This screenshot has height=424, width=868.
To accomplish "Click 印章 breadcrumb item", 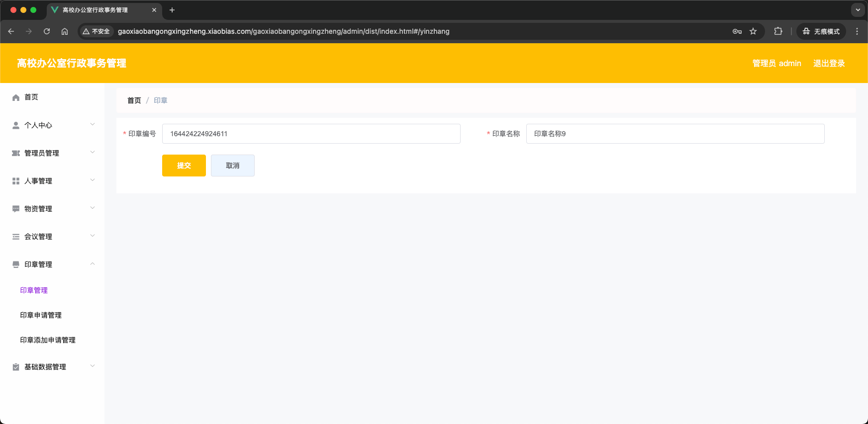I will click(x=161, y=100).
